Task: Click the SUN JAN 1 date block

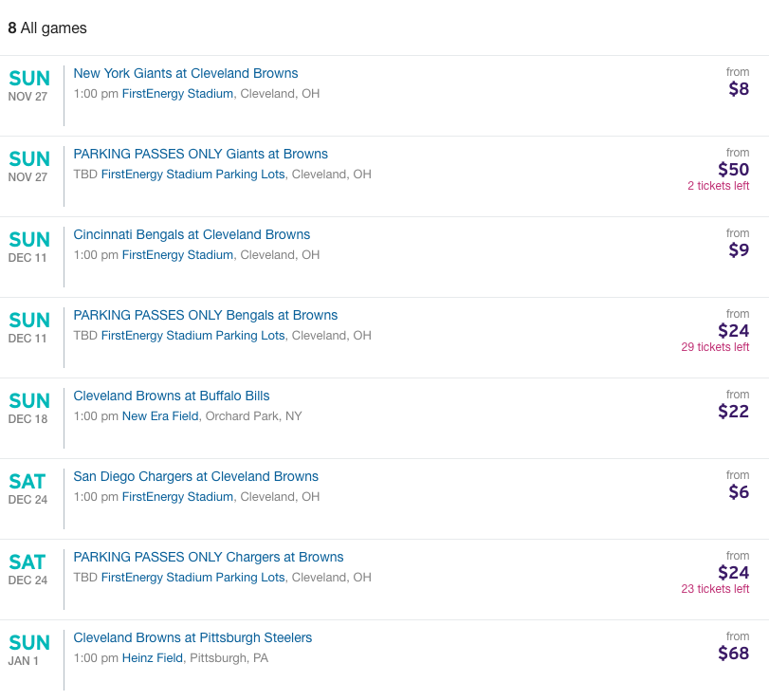Action: 28,650
